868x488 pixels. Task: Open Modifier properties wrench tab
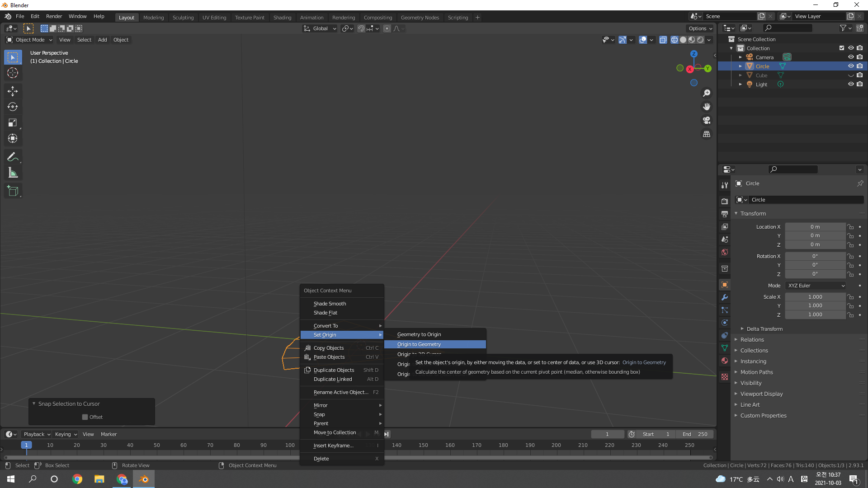pyautogui.click(x=725, y=297)
